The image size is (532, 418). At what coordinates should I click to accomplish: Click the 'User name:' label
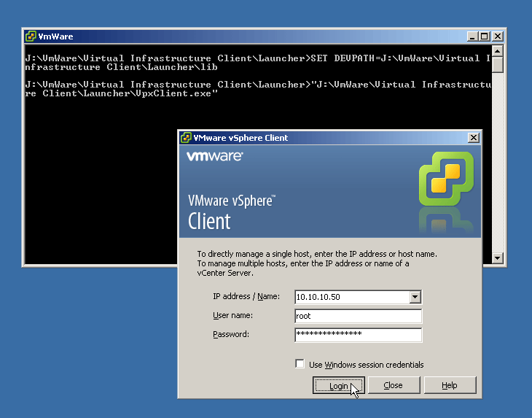click(232, 315)
